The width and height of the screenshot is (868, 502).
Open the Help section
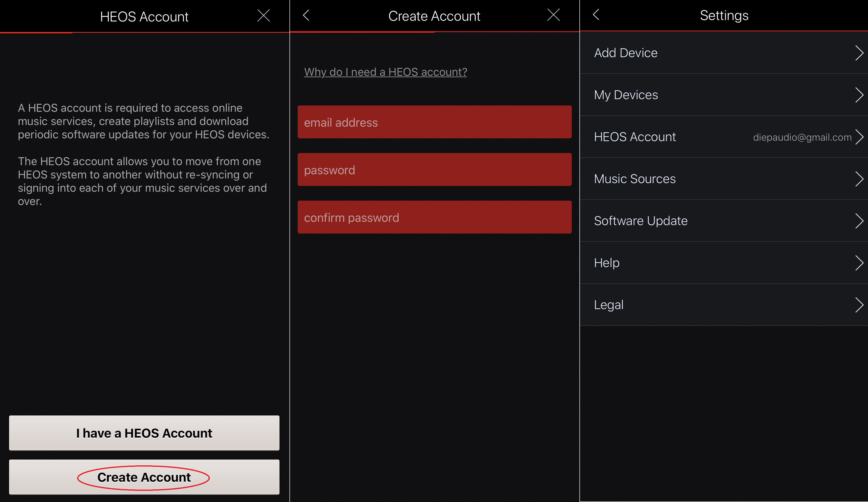pyautogui.click(x=722, y=262)
